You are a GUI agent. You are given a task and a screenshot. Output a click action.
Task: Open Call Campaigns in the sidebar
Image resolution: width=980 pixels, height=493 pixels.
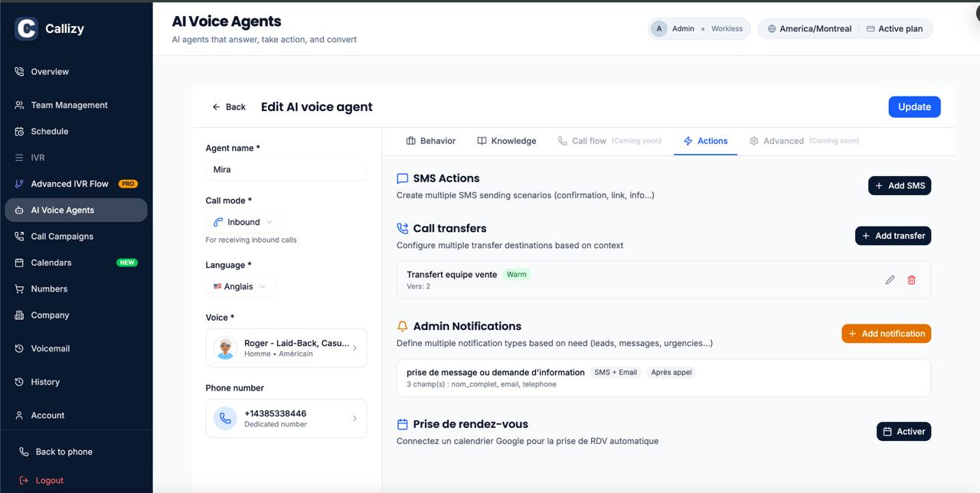pyautogui.click(x=62, y=237)
